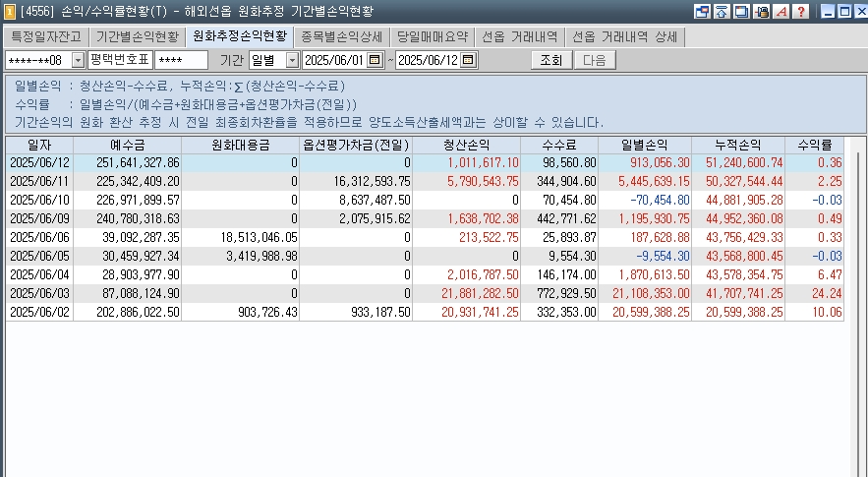The image size is (868, 477).
Task: Click the 16,312,593.75 option valuation cell
Action: 356,181
